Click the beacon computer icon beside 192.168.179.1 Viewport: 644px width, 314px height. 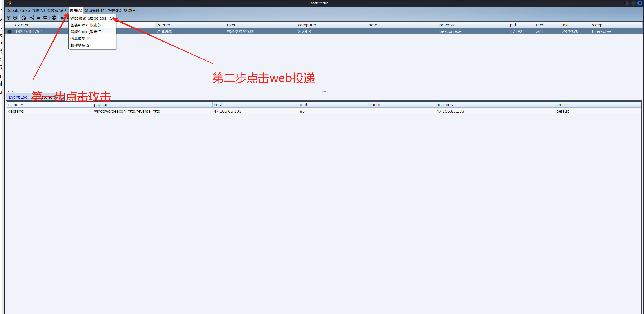[x=10, y=31]
